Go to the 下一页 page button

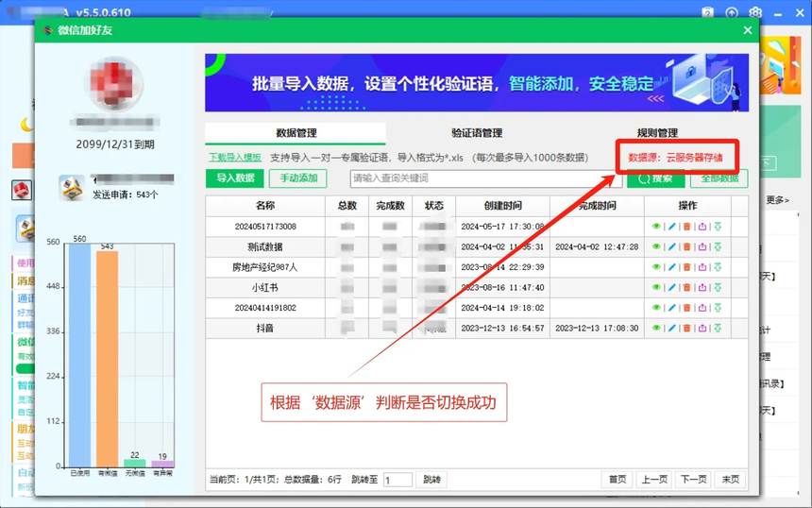pyautogui.click(x=693, y=480)
